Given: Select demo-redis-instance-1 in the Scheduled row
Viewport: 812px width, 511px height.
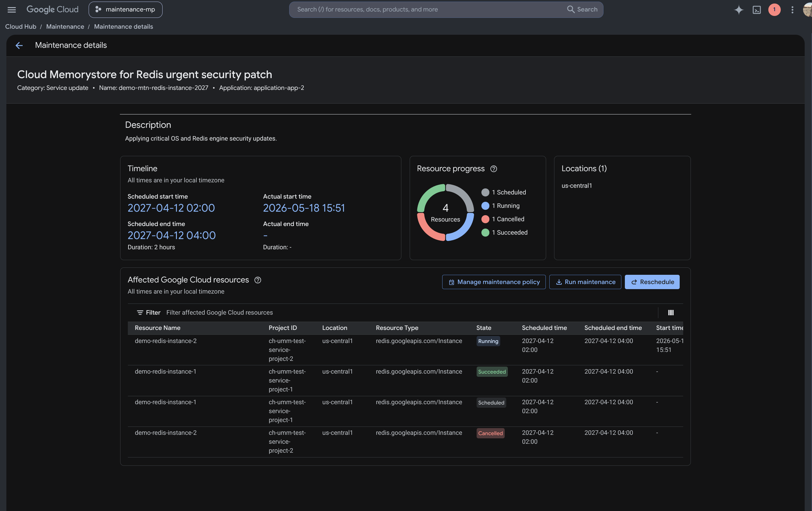Looking at the screenshot, I should [165, 402].
